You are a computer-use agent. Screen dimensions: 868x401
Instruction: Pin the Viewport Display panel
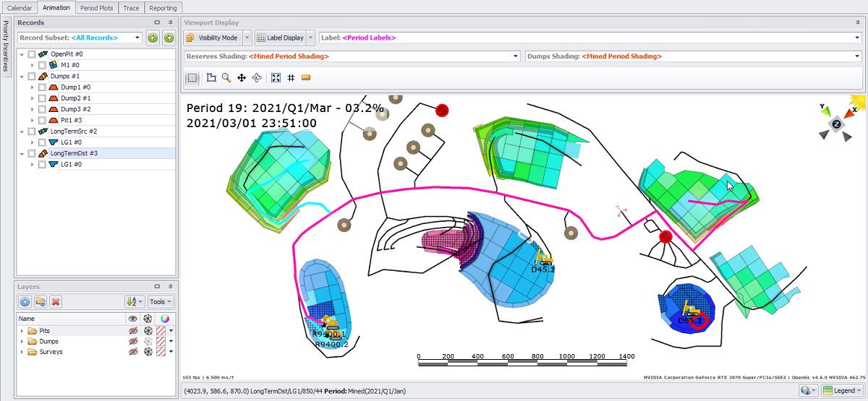click(x=858, y=22)
